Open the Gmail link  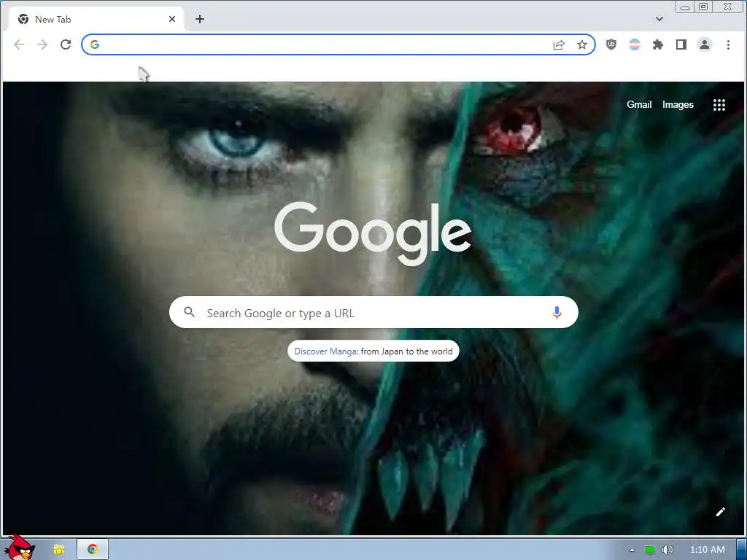click(x=639, y=105)
